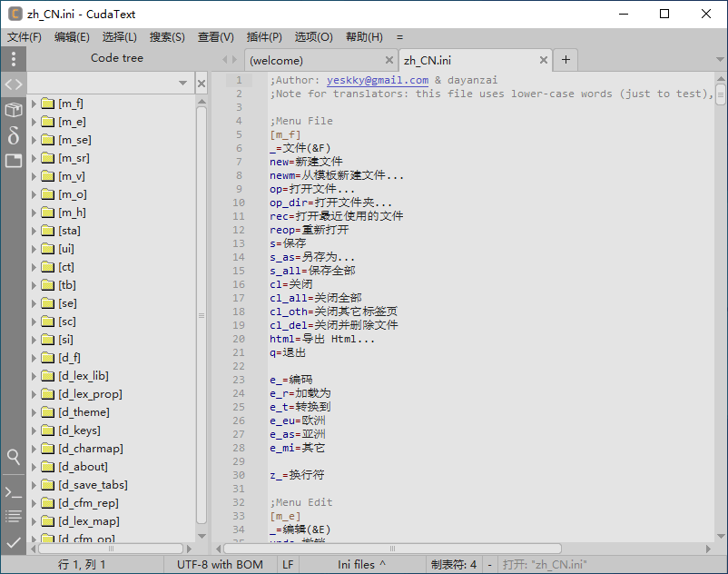Open the Tabs list panel icon
The image size is (728, 574).
[14, 161]
